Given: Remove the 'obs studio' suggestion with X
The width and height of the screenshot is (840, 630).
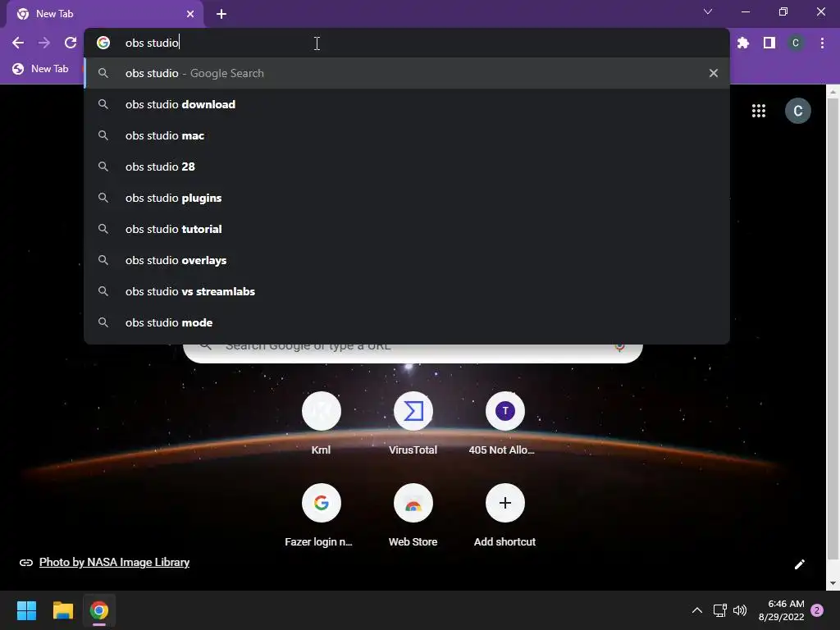Looking at the screenshot, I should coord(713,73).
